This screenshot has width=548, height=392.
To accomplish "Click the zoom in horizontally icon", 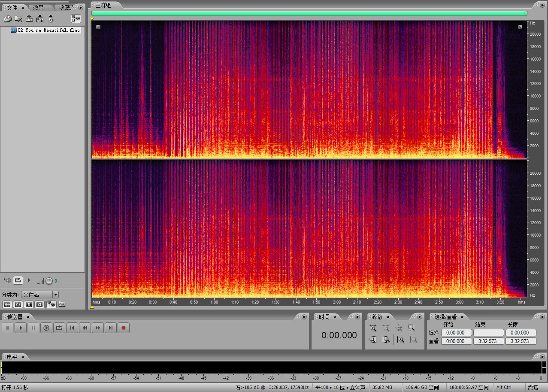I will [373, 328].
